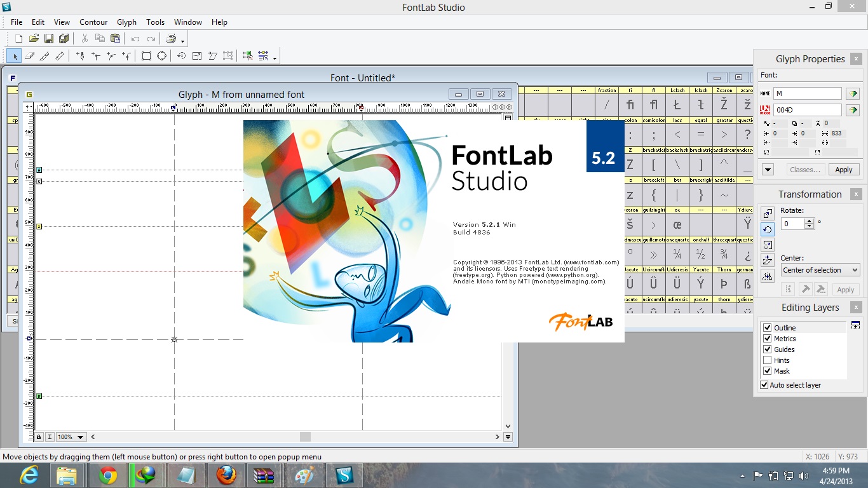Click the glyph name field containing M
This screenshot has width=868, height=488.
point(807,93)
